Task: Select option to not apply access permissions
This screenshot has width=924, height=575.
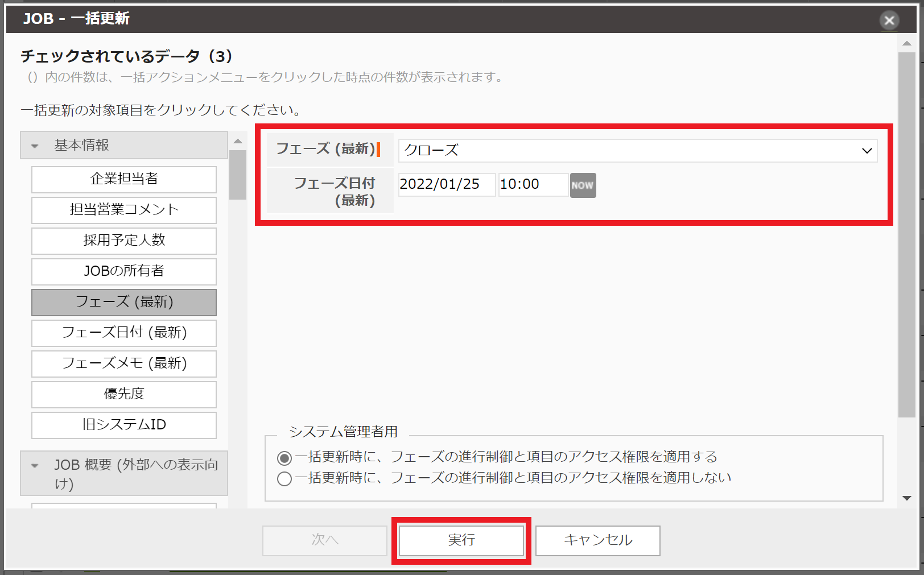Action: click(x=284, y=479)
